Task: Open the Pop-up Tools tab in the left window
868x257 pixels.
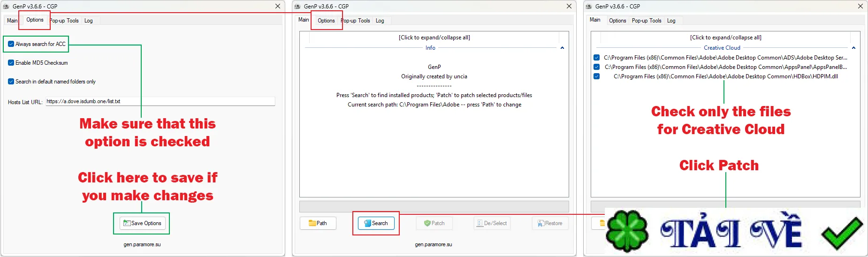Action: point(64,21)
